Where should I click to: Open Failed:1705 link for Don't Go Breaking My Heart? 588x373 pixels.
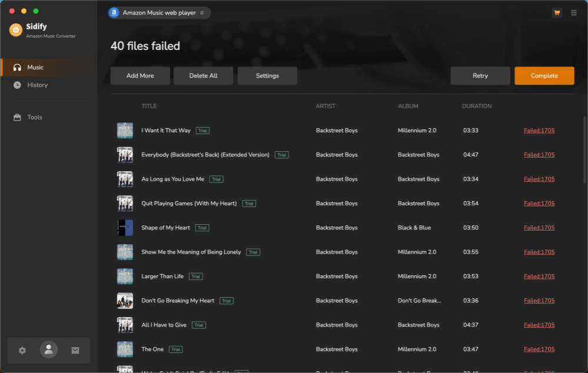tap(539, 301)
